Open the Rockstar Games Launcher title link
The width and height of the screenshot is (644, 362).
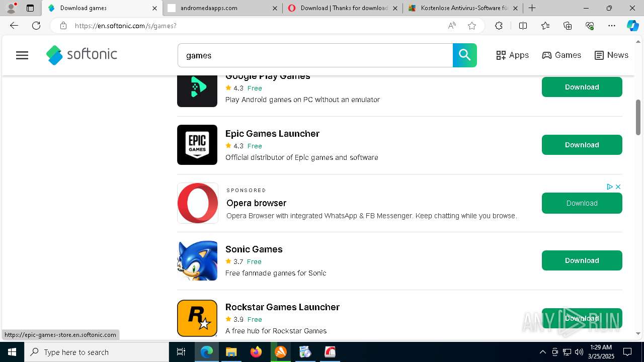point(282,307)
